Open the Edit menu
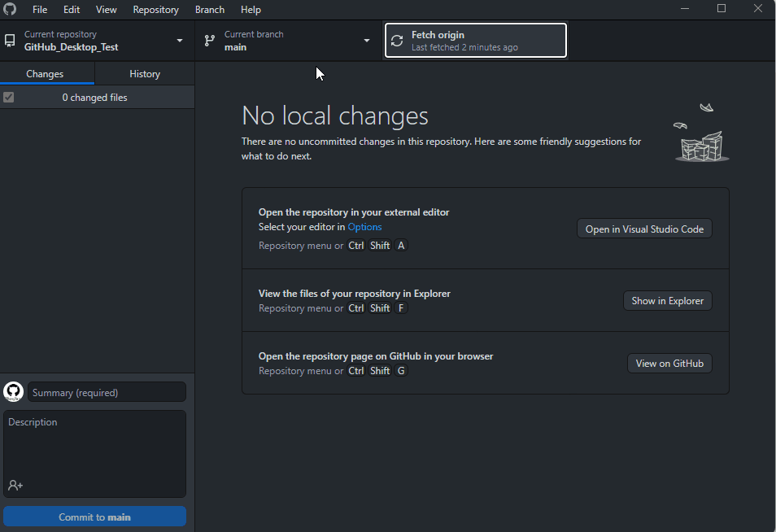Image resolution: width=776 pixels, height=532 pixels. (72, 10)
